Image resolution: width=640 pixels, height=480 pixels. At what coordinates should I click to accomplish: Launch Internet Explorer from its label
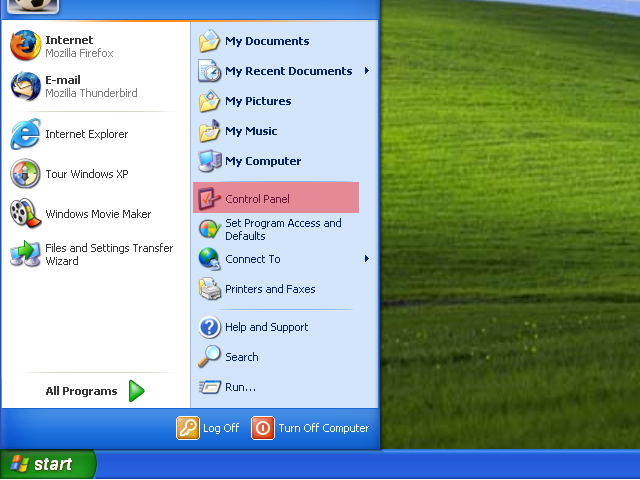(x=87, y=134)
